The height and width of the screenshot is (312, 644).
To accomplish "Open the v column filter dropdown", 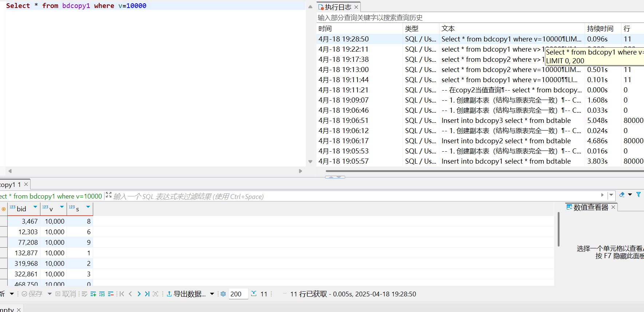I will (x=62, y=207).
